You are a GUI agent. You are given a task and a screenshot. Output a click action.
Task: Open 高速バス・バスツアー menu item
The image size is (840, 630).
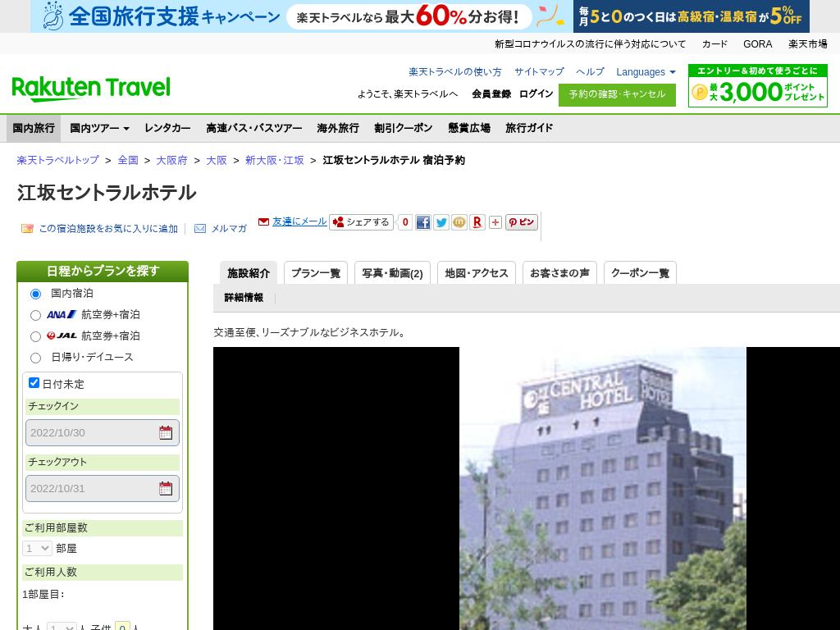click(x=254, y=128)
